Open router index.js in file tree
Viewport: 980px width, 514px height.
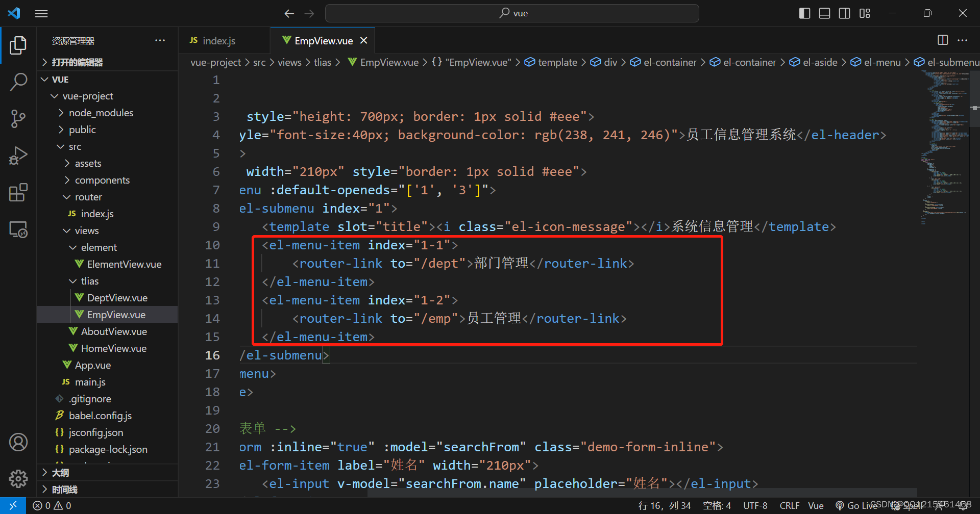(x=107, y=214)
